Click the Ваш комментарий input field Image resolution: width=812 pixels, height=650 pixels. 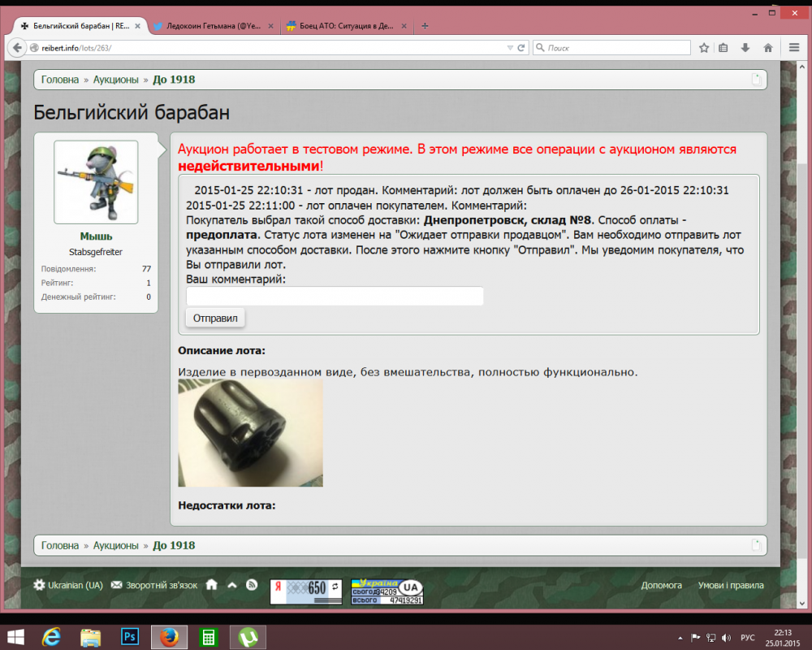335,296
